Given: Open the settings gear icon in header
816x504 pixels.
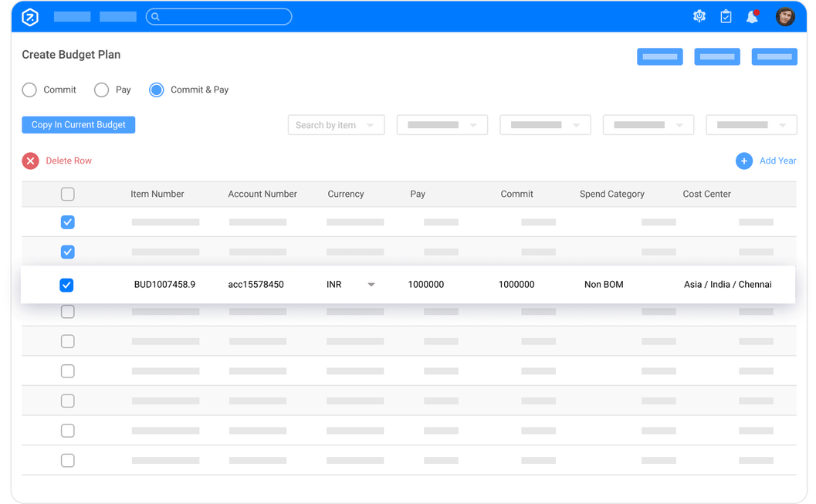Looking at the screenshot, I should pyautogui.click(x=699, y=16).
